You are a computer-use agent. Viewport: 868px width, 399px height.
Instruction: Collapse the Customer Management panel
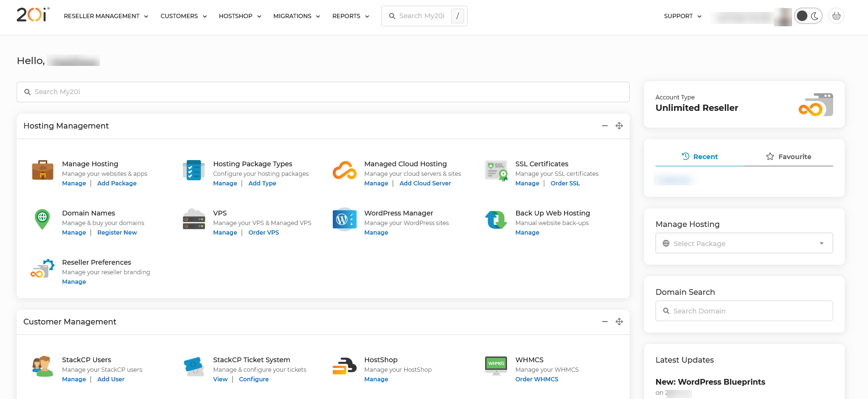point(605,322)
